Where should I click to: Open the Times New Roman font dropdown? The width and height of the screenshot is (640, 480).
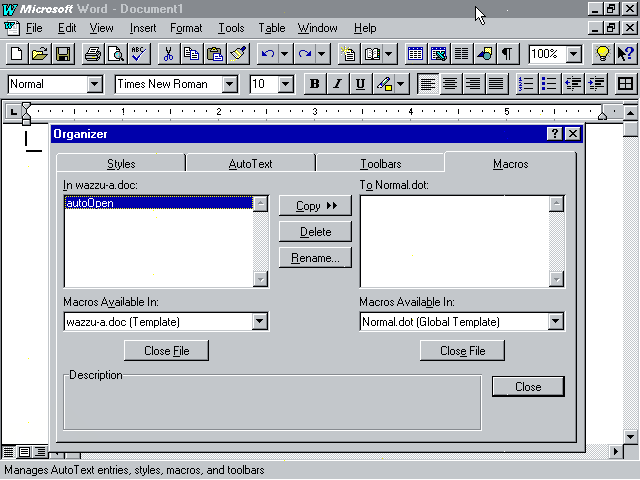230,84
